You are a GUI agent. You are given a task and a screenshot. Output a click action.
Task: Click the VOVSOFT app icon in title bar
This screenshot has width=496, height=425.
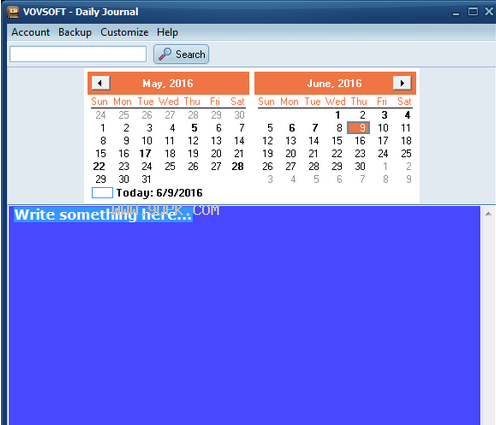pyautogui.click(x=13, y=12)
